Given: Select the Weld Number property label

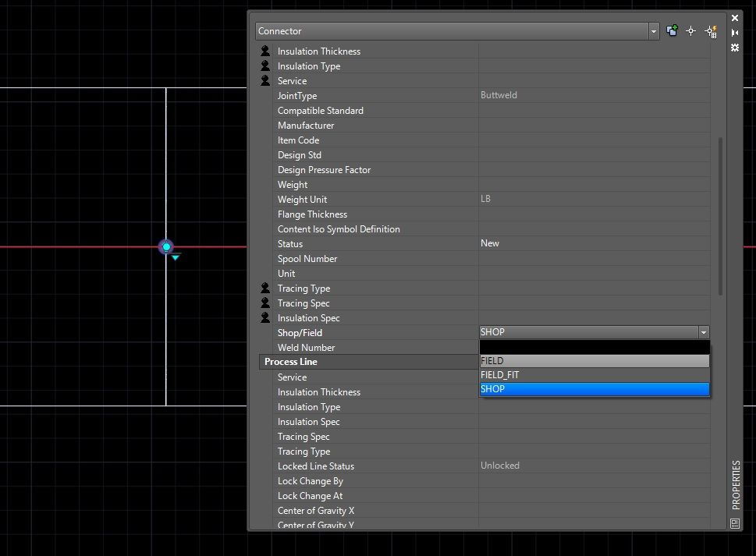Looking at the screenshot, I should (x=306, y=347).
